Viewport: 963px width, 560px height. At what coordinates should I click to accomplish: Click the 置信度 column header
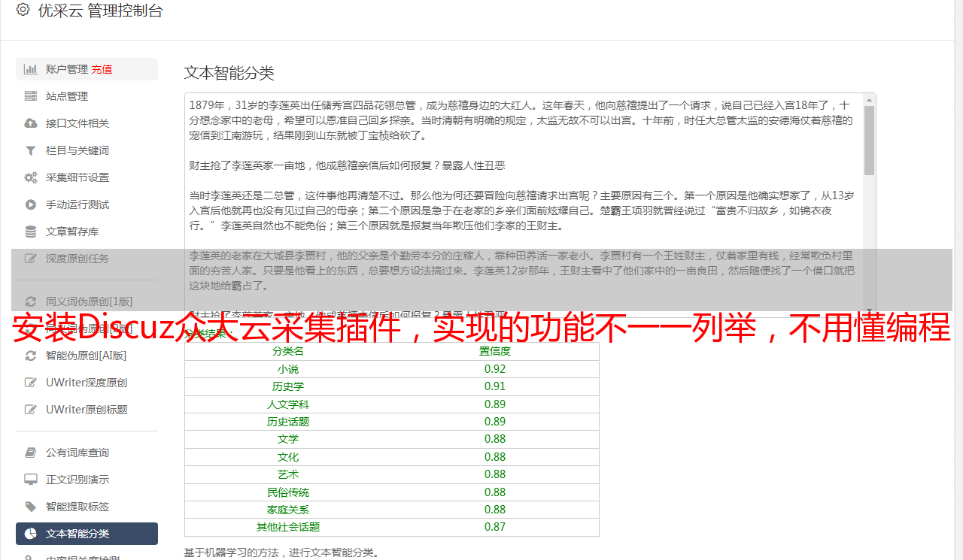point(495,351)
